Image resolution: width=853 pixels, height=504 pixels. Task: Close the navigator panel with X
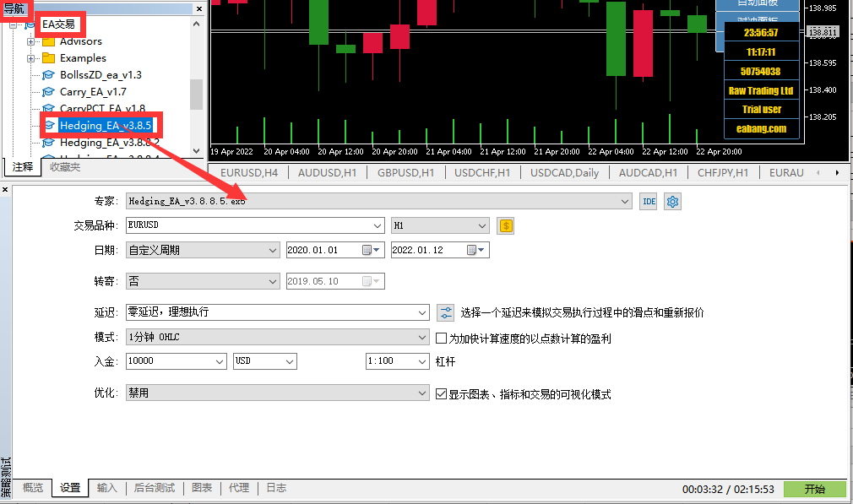[200, 8]
